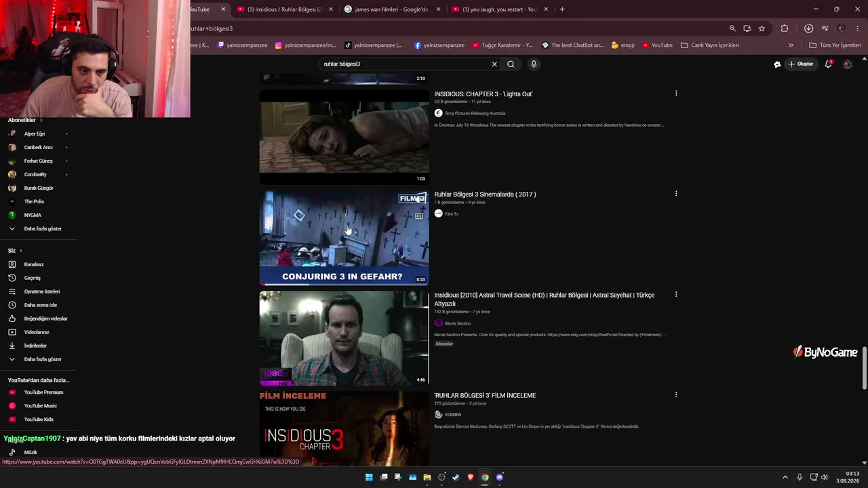Open Videolarınız in the sidebar
868x488 pixels.
coord(37,332)
